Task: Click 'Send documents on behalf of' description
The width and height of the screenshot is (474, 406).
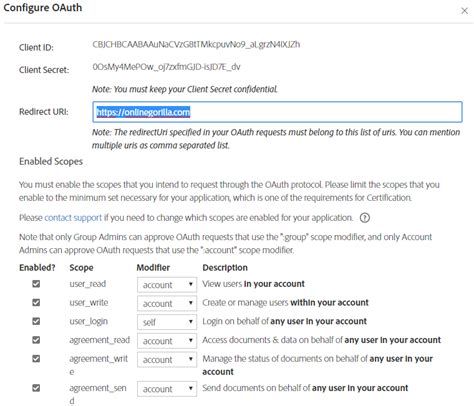Action: point(305,388)
